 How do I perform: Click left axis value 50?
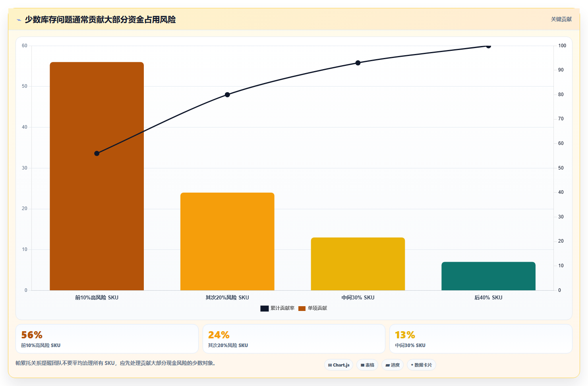25,86
